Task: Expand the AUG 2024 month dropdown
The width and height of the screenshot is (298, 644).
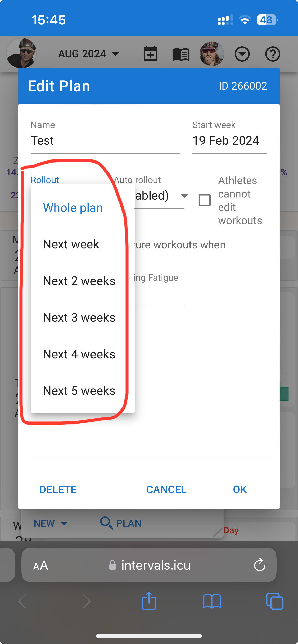Action: coord(88,54)
